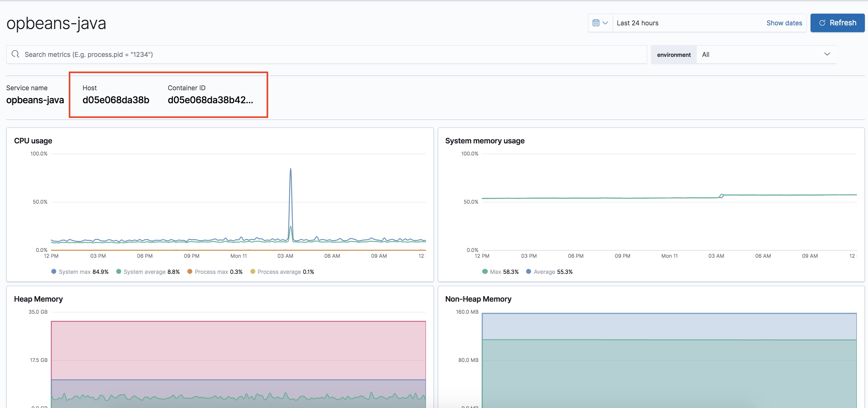Click the System memory usage chart title
The height and width of the screenshot is (408, 868).
point(485,141)
